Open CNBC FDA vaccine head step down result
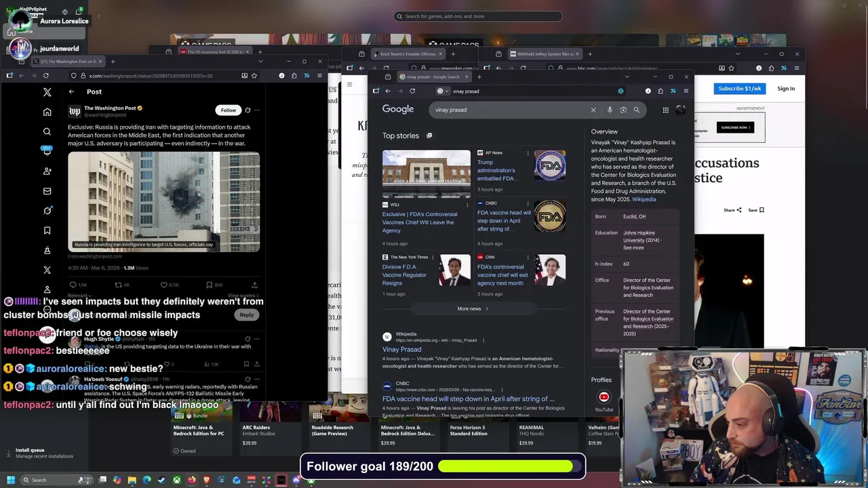This screenshot has height=488, width=868. [x=468, y=399]
